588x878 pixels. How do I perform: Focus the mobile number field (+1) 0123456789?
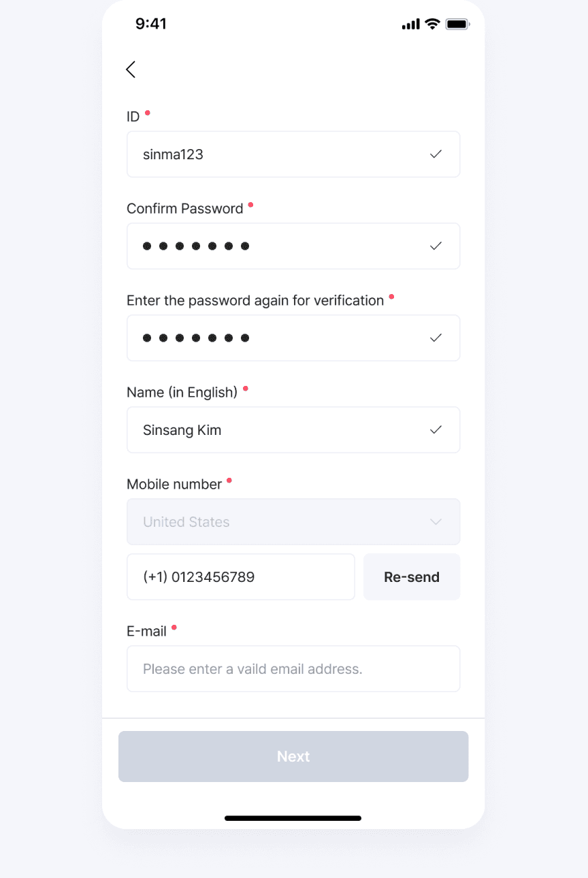coord(241,577)
